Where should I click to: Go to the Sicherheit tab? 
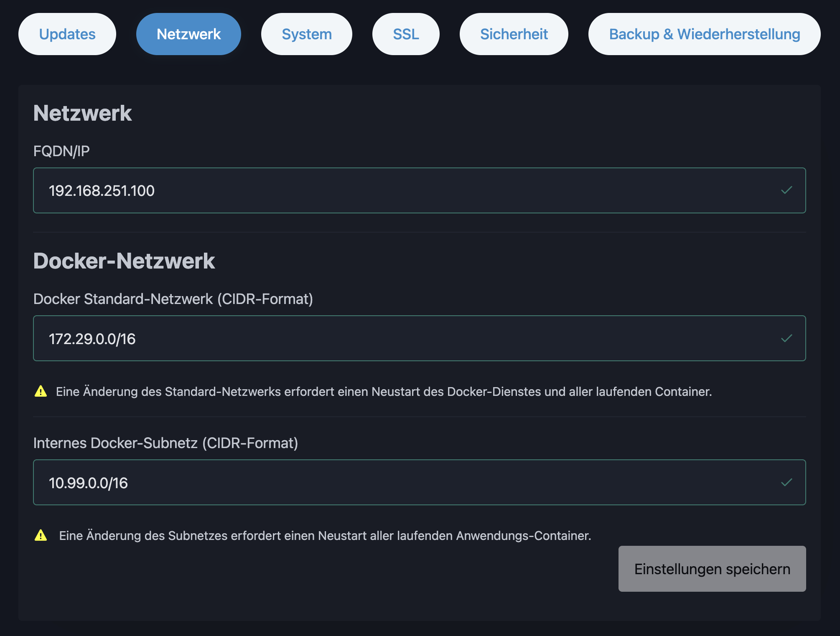pyautogui.click(x=514, y=34)
